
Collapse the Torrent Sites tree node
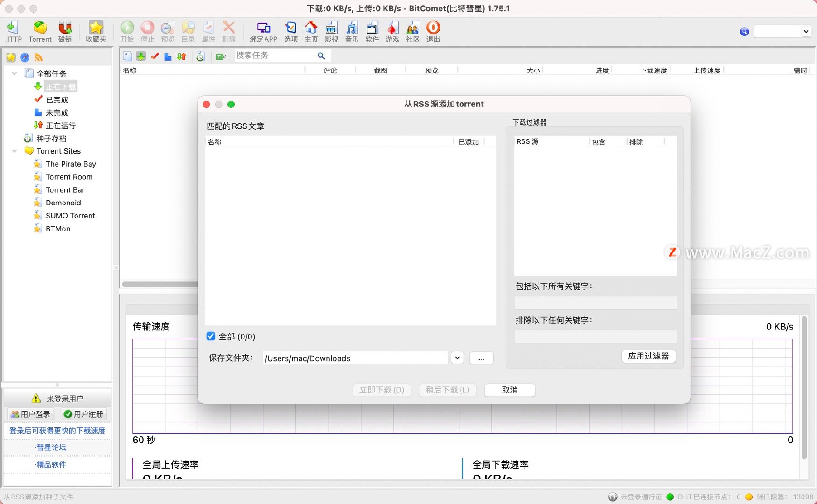click(x=14, y=151)
